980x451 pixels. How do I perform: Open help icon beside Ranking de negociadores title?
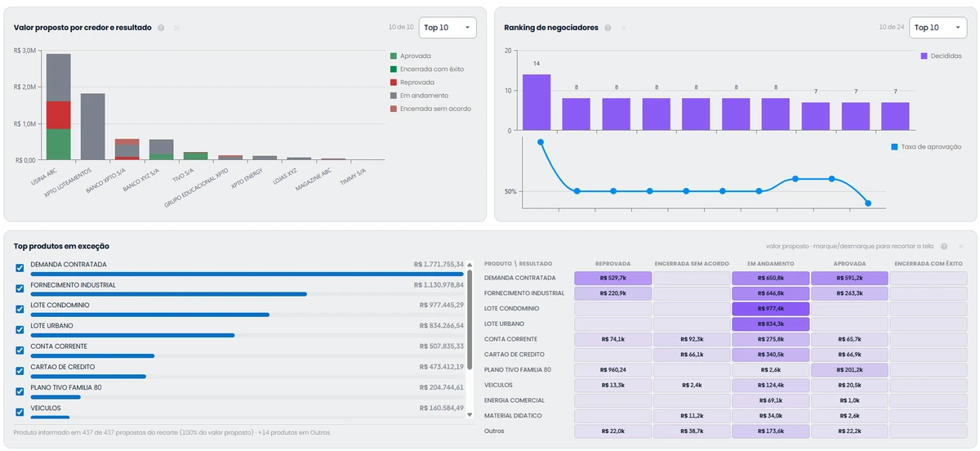click(x=608, y=28)
